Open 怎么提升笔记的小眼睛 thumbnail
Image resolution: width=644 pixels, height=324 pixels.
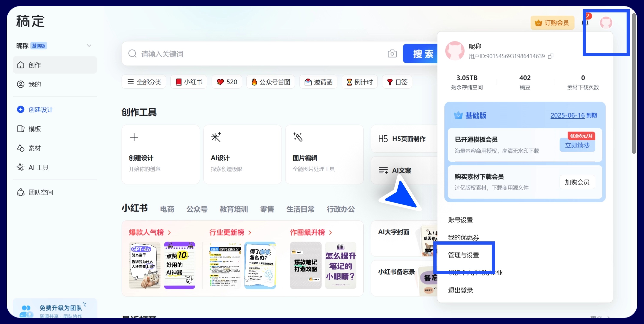tap(340, 265)
